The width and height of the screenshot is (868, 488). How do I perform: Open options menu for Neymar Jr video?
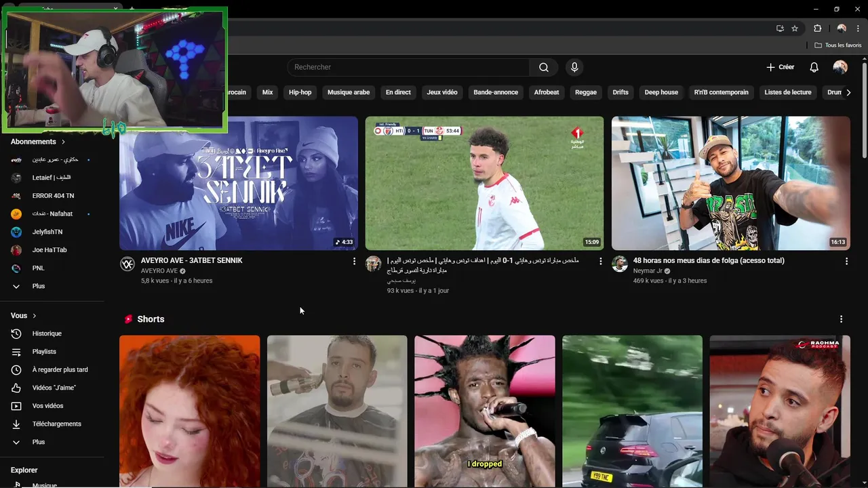846,261
